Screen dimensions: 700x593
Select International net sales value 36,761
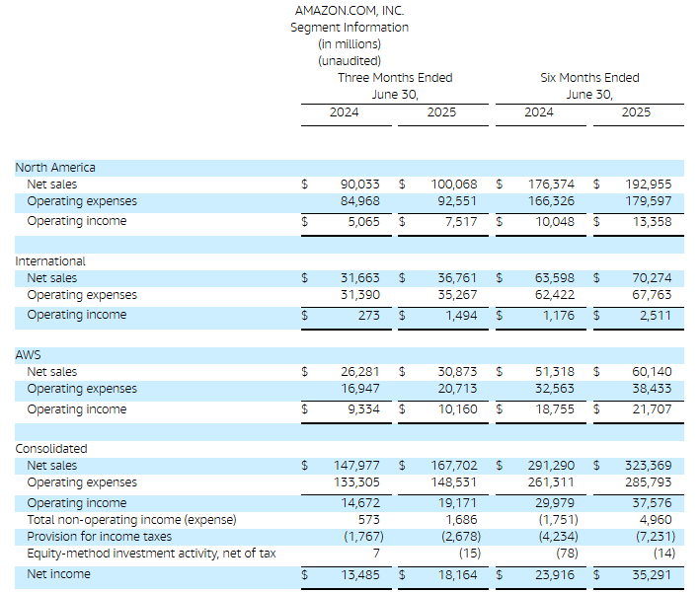(x=457, y=278)
